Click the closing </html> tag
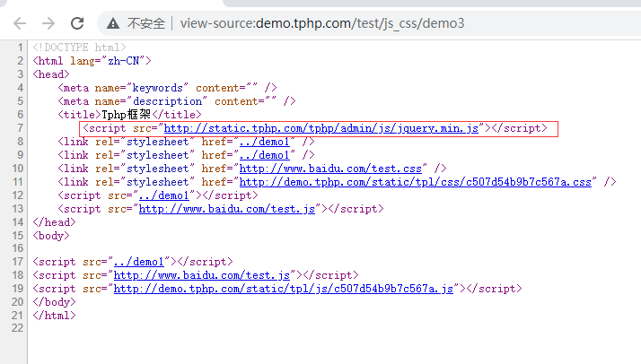This screenshot has width=641, height=364. click(x=55, y=316)
